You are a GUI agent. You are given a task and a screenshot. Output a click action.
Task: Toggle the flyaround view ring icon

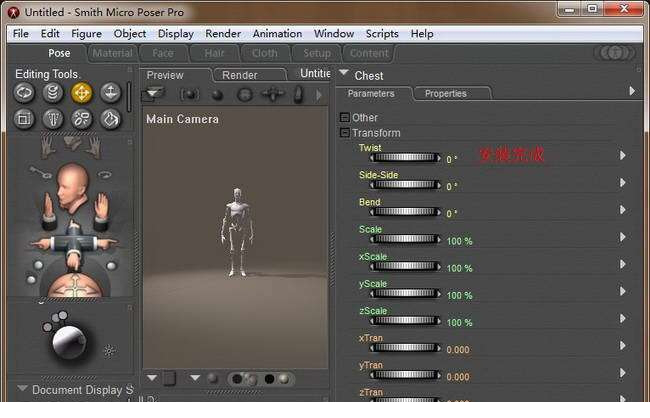pyautogui.click(x=104, y=175)
